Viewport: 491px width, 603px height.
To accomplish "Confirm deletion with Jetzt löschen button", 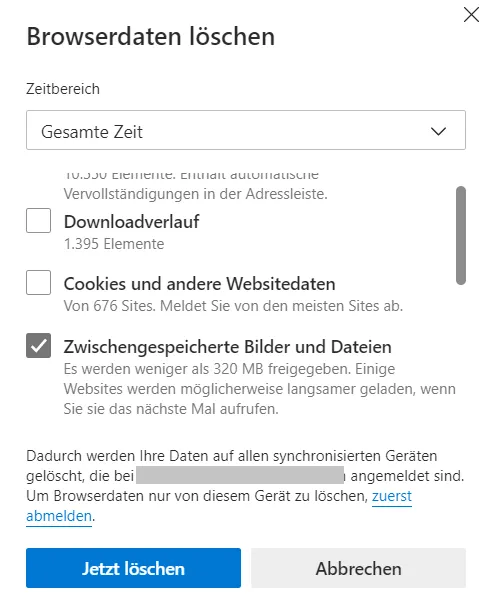I will click(x=133, y=568).
